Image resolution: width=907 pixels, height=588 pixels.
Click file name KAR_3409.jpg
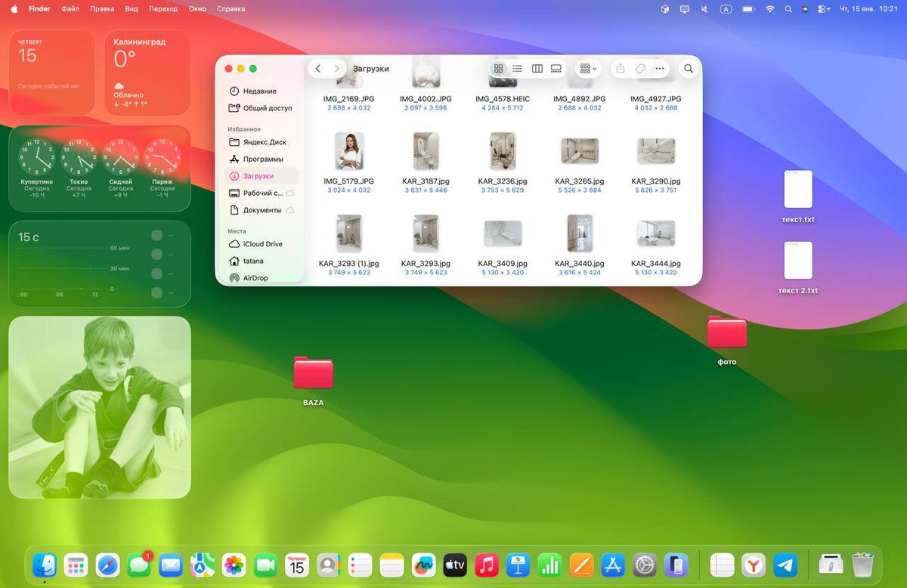click(x=503, y=264)
